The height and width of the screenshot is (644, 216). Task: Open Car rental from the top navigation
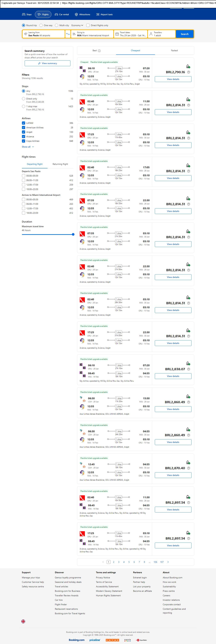[x=62, y=15]
